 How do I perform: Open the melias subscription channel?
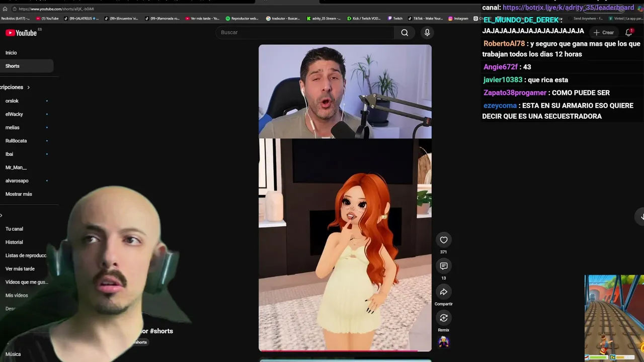[13, 128]
